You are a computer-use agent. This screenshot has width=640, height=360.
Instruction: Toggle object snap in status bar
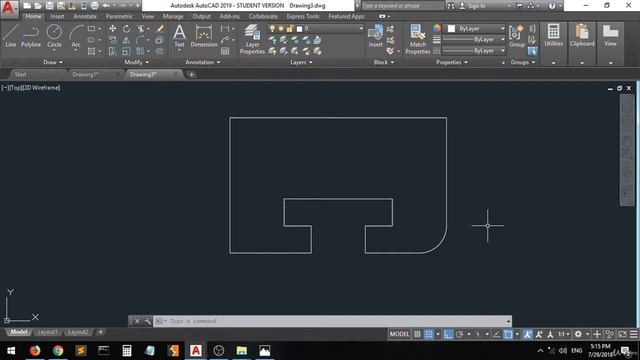point(508,334)
